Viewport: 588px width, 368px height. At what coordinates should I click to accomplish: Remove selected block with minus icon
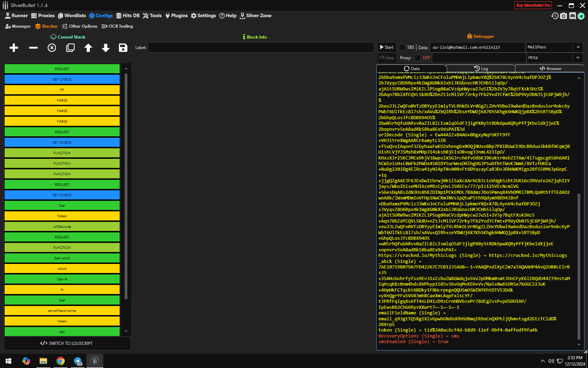coord(33,48)
